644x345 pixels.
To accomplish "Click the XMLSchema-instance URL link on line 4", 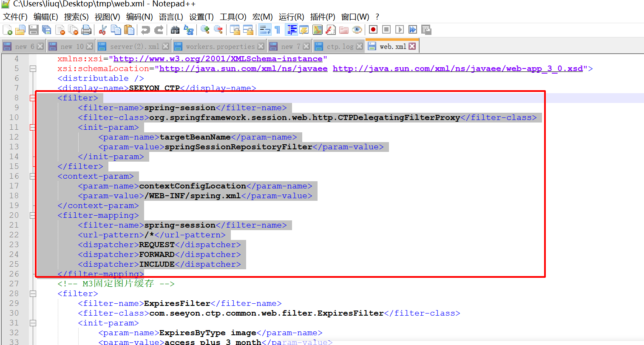I will (x=218, y=59).
